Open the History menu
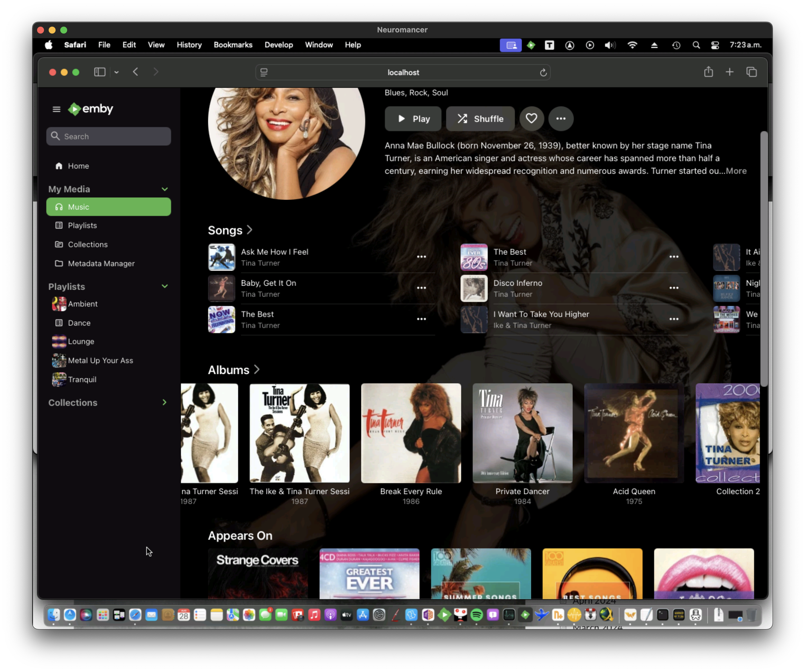The height and width of the screenshot is (672, 805). pos(189,45)
